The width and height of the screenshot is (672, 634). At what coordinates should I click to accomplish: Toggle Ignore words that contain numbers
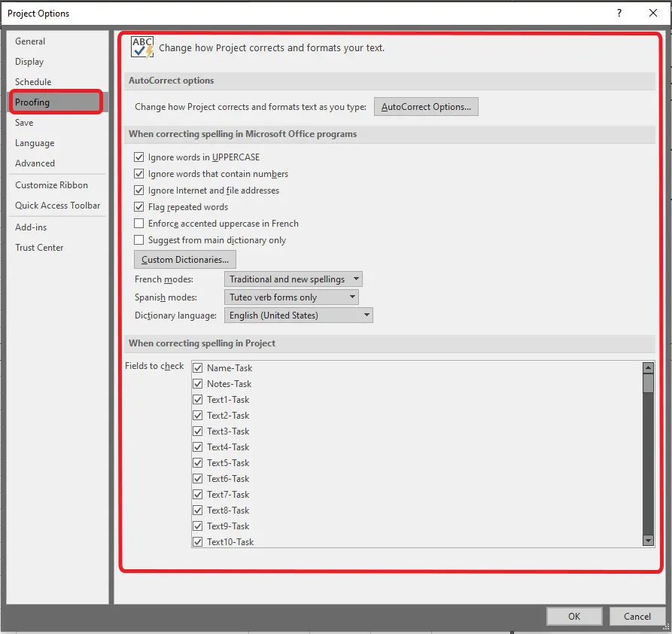point(139,174)
